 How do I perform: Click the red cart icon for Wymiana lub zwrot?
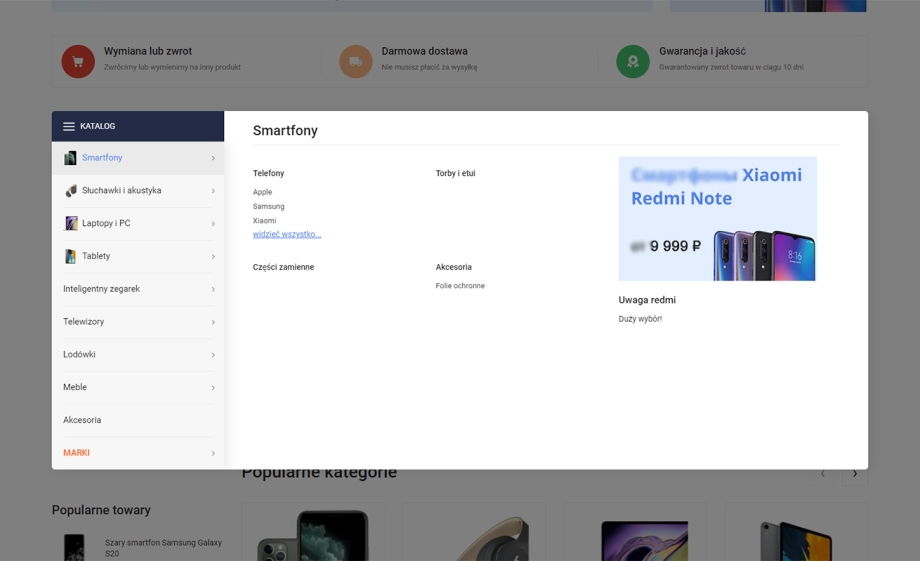coord(78,62)
